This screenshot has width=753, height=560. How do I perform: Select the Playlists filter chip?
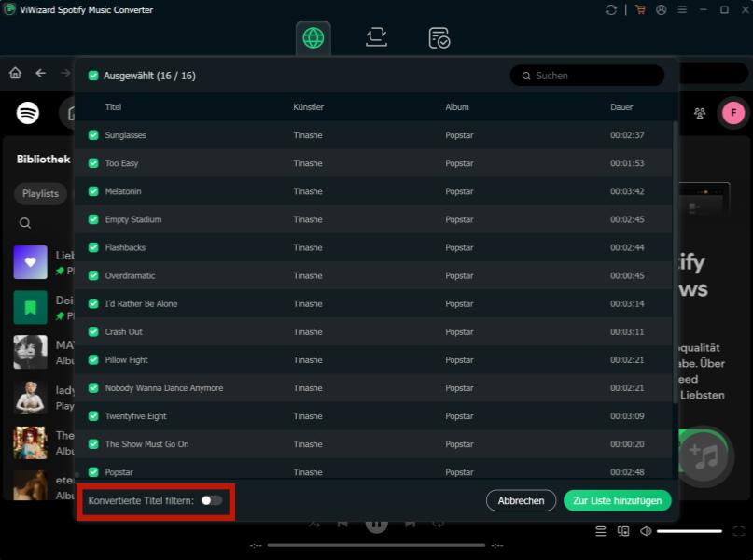[x=40, y=193]
